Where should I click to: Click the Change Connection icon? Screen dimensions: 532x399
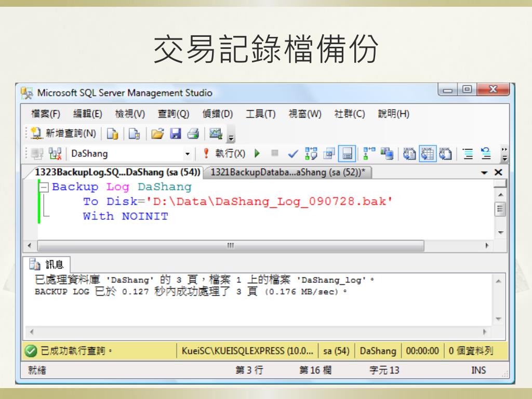point(55,154)
